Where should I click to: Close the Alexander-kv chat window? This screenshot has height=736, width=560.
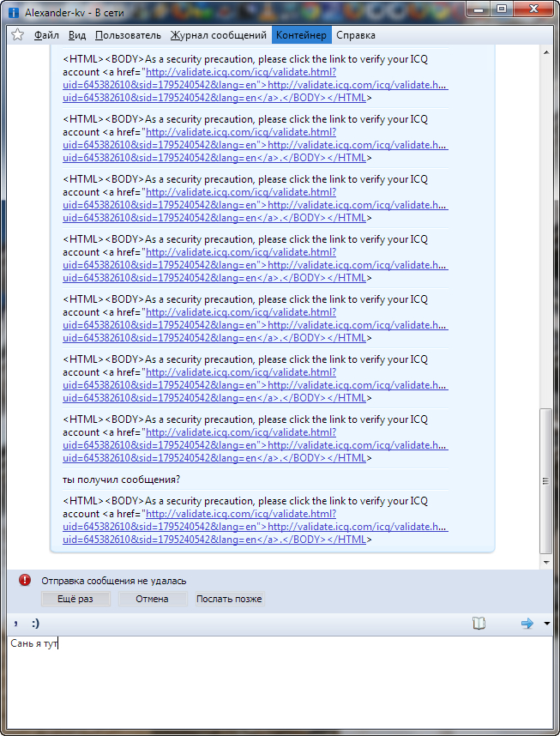point(533,9)
